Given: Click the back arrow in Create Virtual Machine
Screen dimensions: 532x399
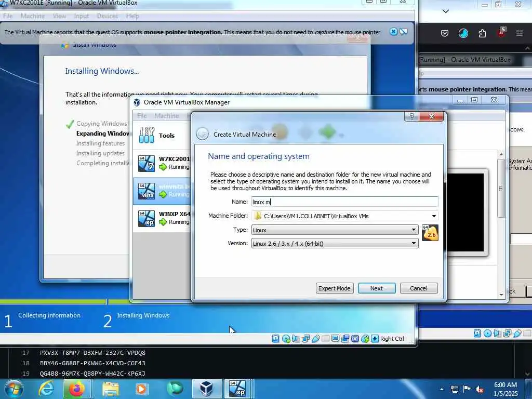Looking at the screenshot, I should coord(202,134).
